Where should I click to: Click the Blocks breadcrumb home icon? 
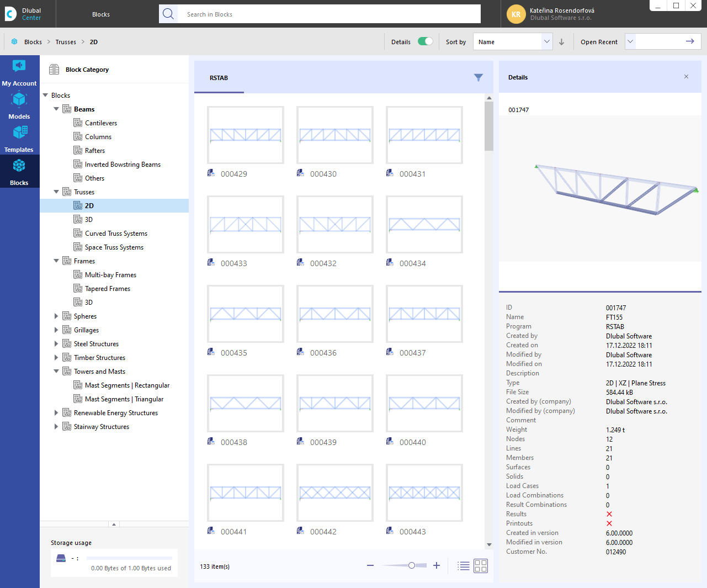[14, 42]
